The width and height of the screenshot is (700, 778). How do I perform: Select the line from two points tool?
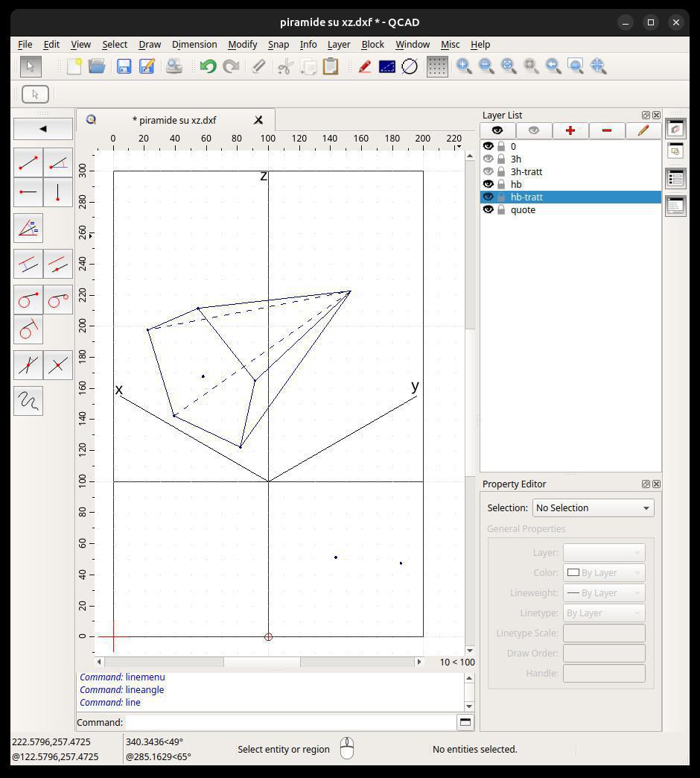pyautogui.click(x=28, y=162)
